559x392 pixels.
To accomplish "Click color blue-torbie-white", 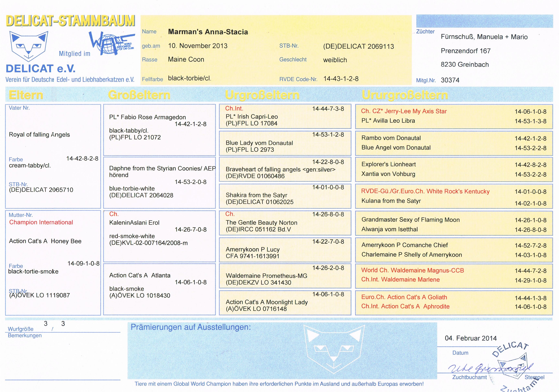I will point(132,189).
